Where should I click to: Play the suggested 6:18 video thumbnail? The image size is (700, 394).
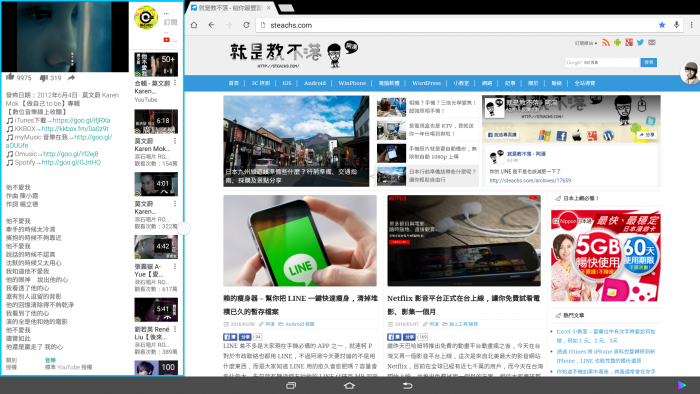coord(156,121)
